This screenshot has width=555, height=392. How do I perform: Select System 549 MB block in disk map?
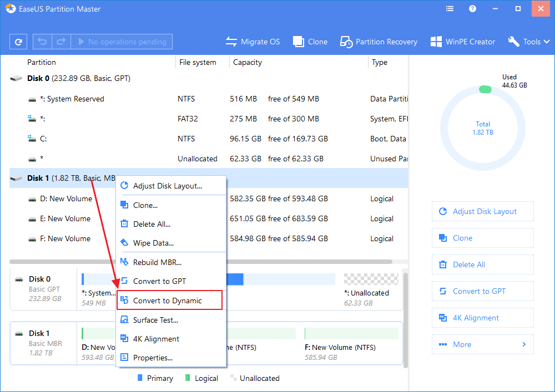click(98, 289)
